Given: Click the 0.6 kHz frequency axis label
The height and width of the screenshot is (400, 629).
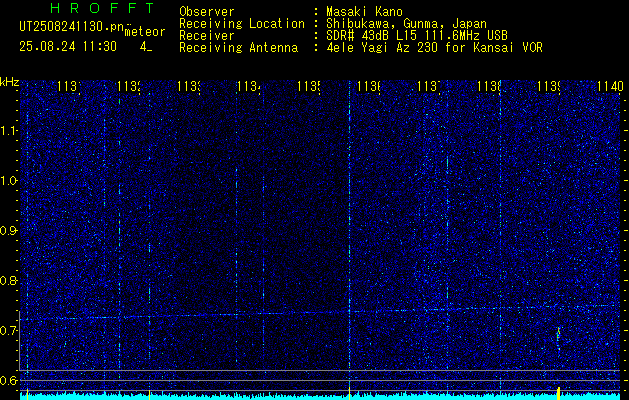Looking at the screenshot, I should coord(9,380).
